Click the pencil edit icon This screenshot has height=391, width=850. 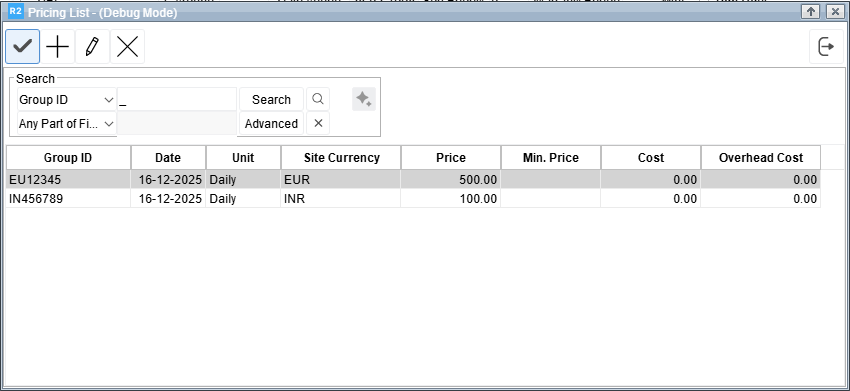pos(92,47)
